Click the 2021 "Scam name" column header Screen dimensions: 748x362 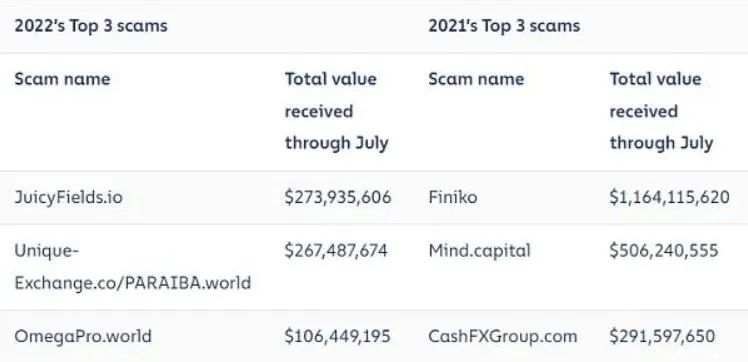click(x=476, y=79)
